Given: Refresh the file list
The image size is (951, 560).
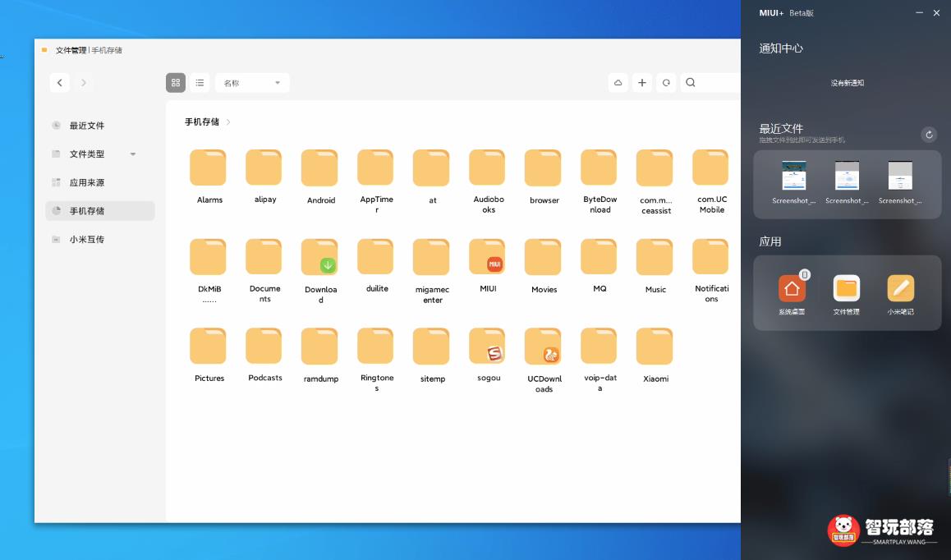Looking at the screenshot, I should coord(666,83).
